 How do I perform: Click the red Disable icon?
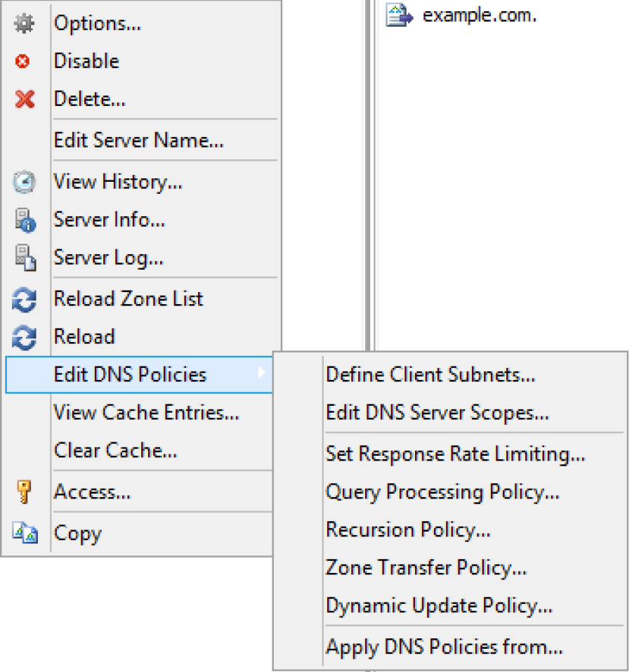tap(23, 62)
